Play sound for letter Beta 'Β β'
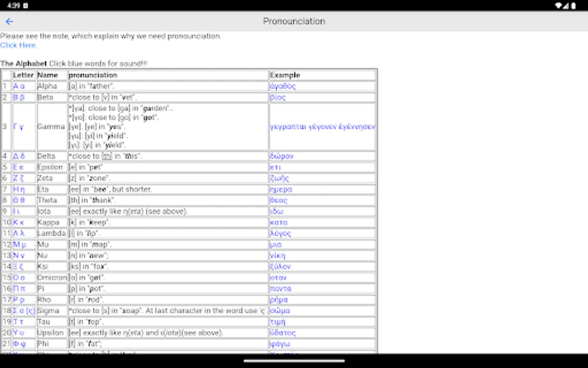 click(x=19, y=97)
